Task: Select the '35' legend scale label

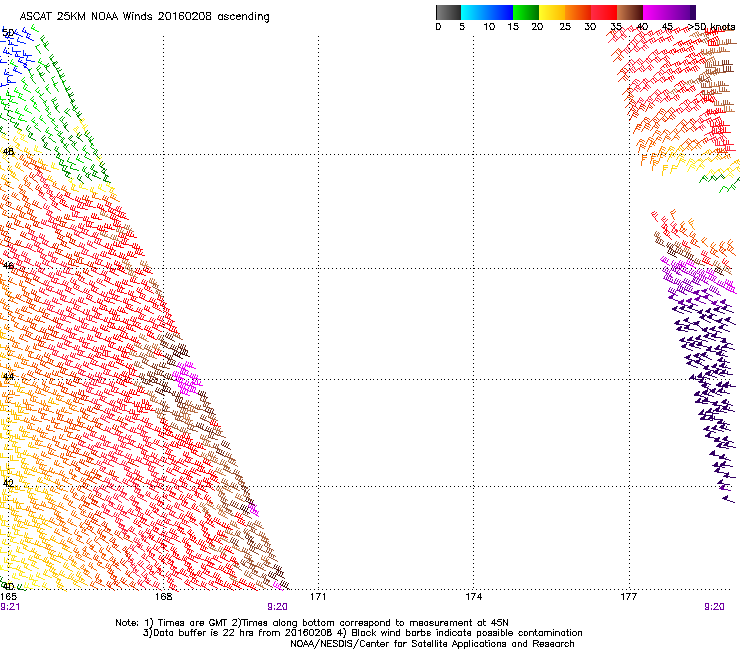Action: (616, 26)
